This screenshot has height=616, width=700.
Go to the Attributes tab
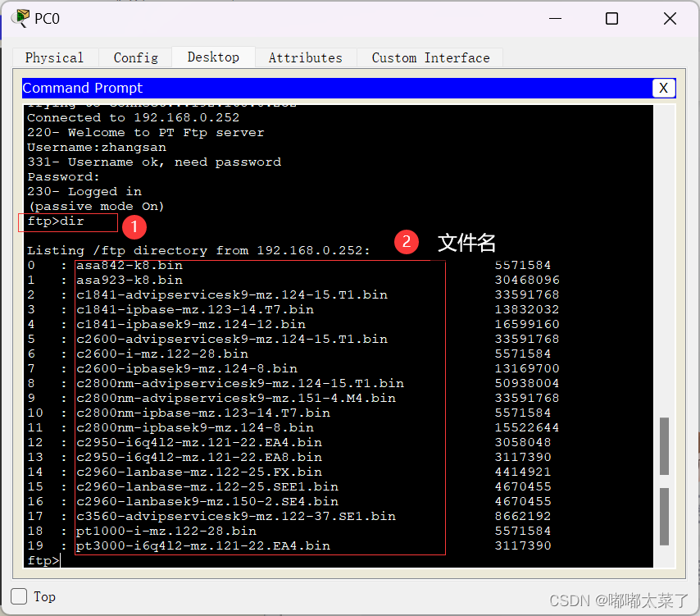(305, 57)
